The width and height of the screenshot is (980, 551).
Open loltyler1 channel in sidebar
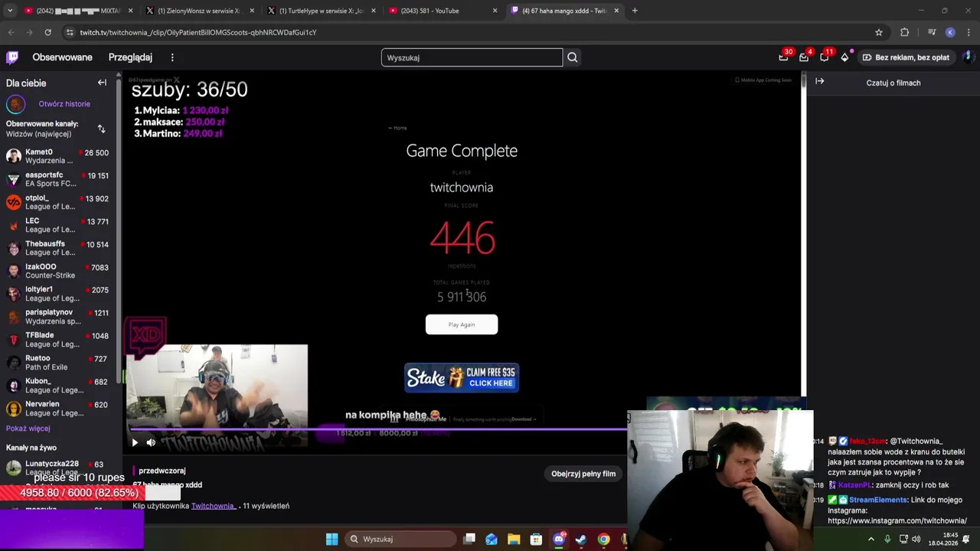(58, 294)
